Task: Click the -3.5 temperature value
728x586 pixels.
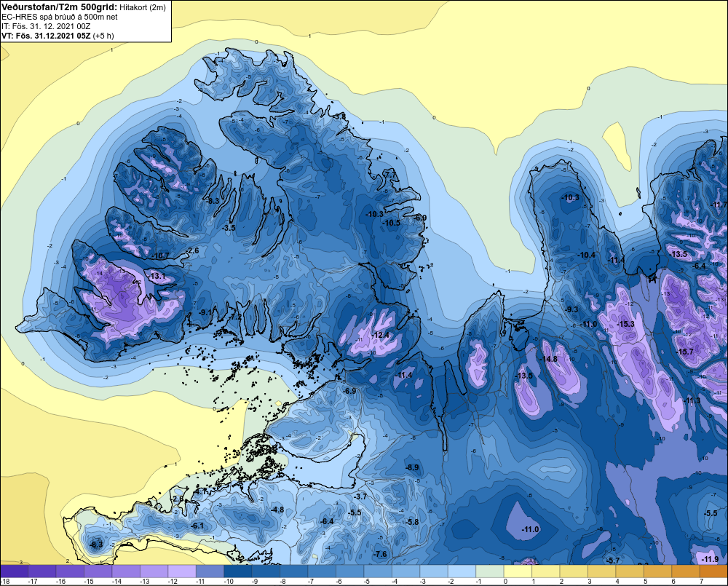Action: coord(229,228)
